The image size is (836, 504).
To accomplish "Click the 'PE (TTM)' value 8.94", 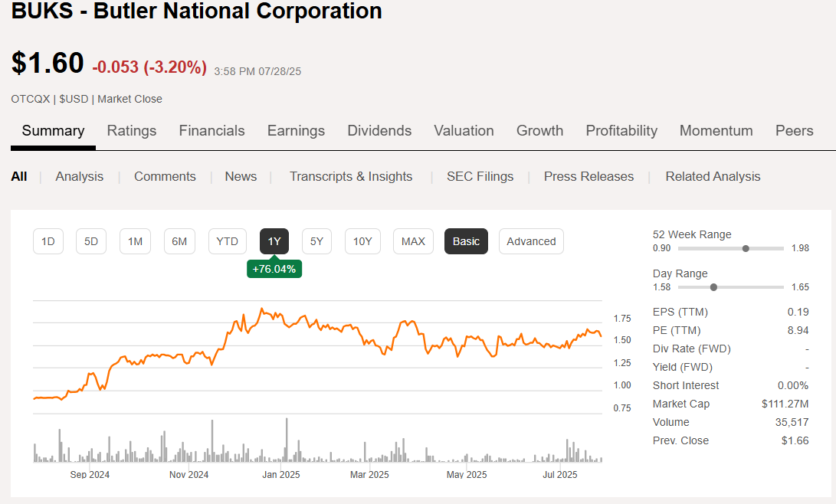I will click(798, 330).
